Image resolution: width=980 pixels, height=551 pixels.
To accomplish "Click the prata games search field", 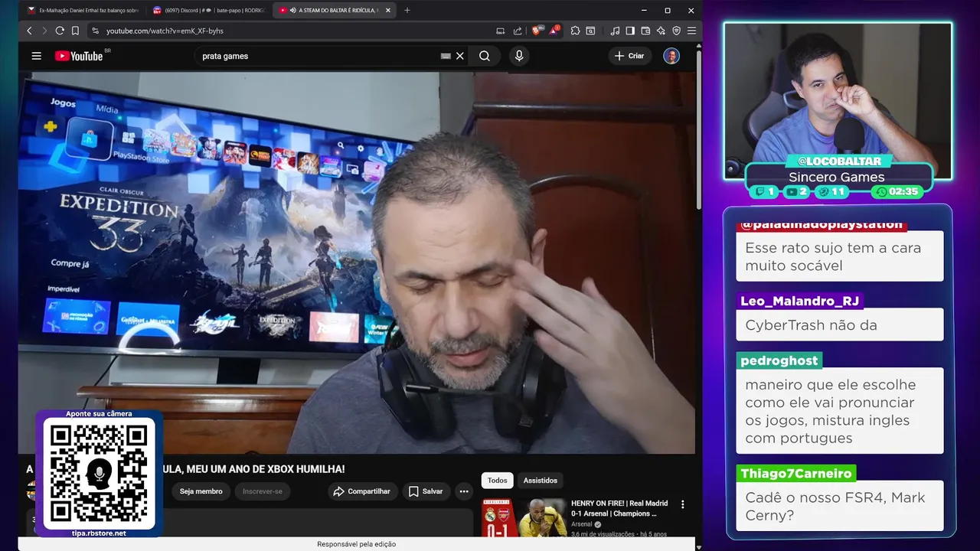I will 318,56.
